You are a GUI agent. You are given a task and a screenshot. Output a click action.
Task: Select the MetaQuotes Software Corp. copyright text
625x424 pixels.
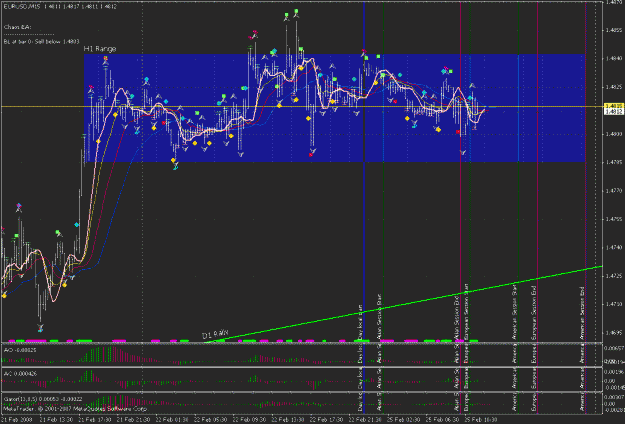[76, 409]
